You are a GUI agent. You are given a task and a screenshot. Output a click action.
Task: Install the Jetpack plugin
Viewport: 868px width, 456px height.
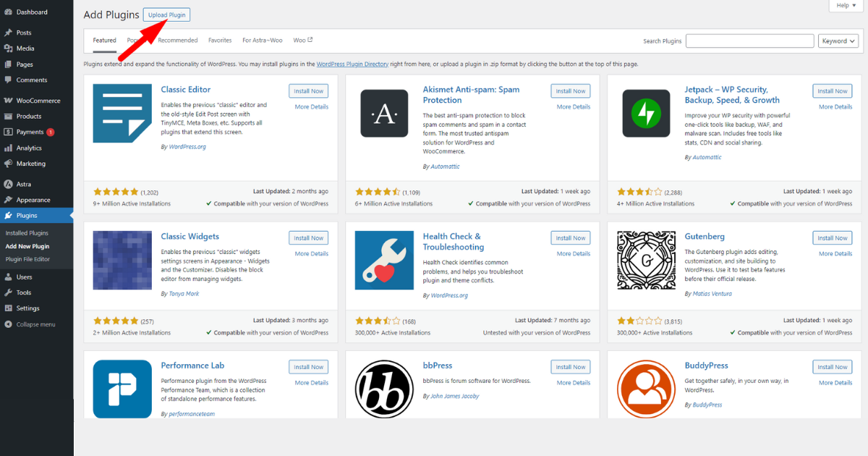833,91
